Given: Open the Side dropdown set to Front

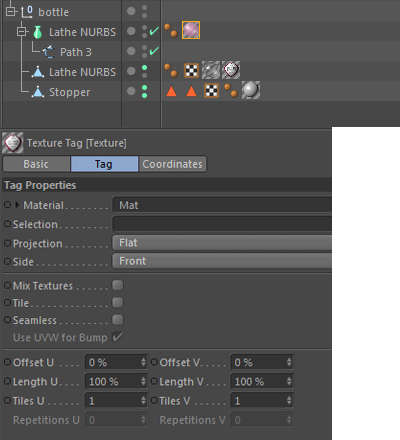Looking at the screenshot, I should coord(222,261).
